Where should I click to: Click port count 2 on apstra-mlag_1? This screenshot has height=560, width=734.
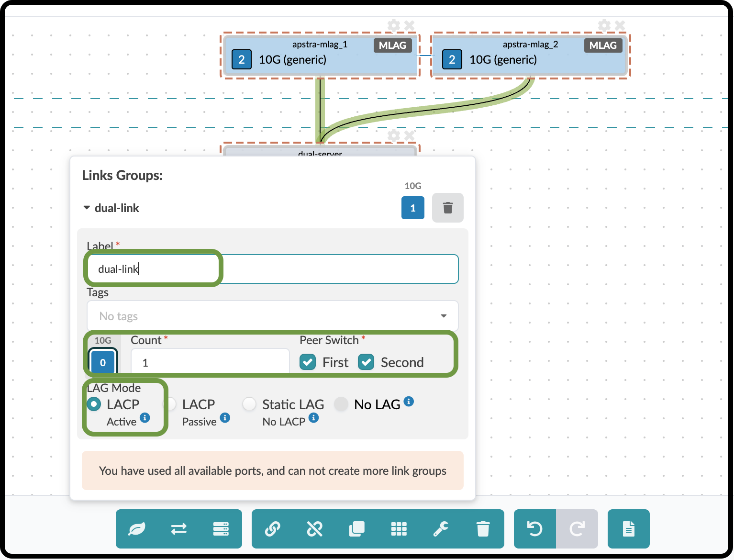click(242, 59)
